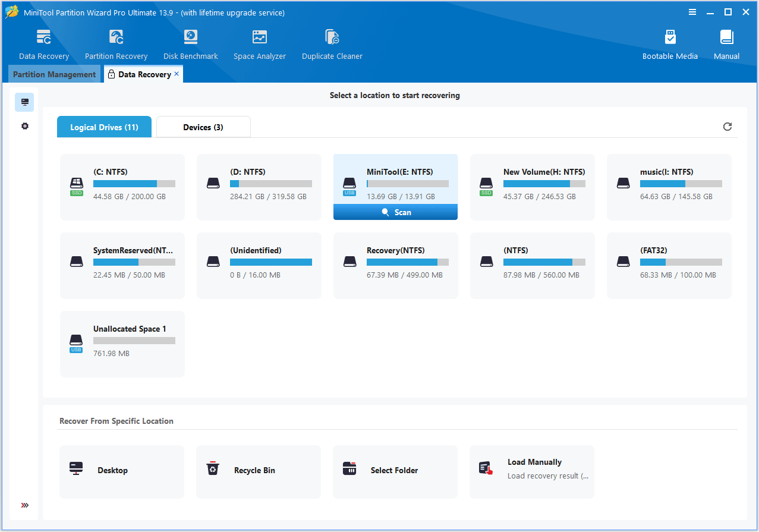Click "761.98 MB" size text
The image size is (759, 532).
tap(111, 354)
